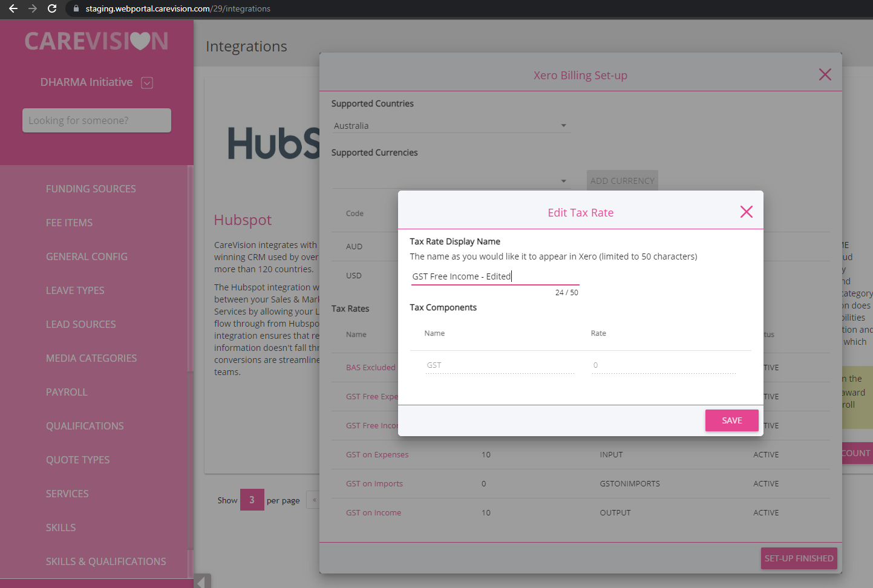Open FEE ITEMS in the sidebar
The image size is (873, 588).
click(x=69, y=223)
